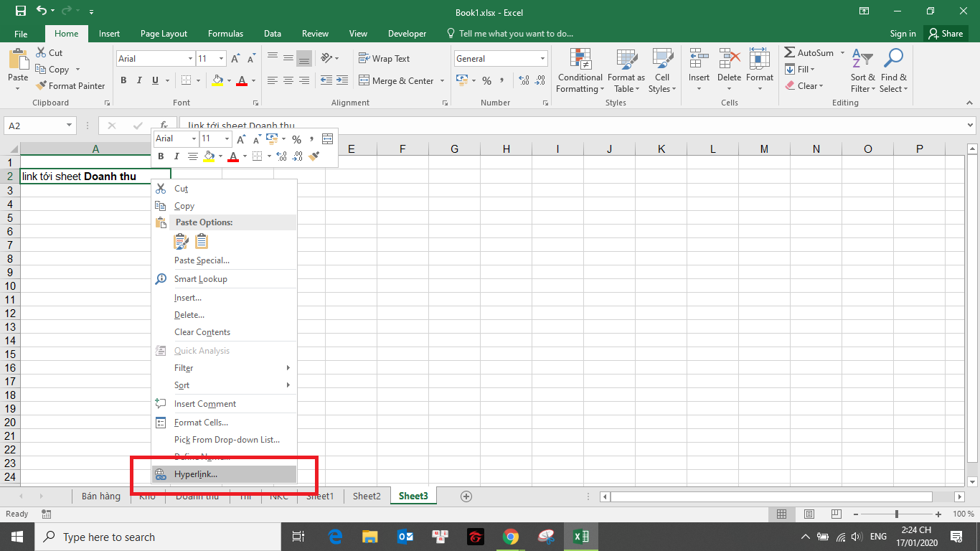Toggle Bold in the ribbon Font group

(x=123, y=81)
